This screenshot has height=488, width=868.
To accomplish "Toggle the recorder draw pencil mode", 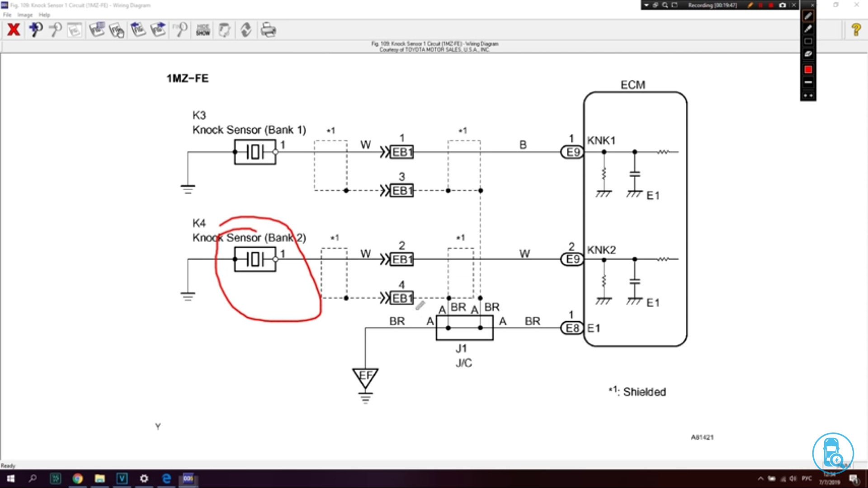I will coord(750,5).
